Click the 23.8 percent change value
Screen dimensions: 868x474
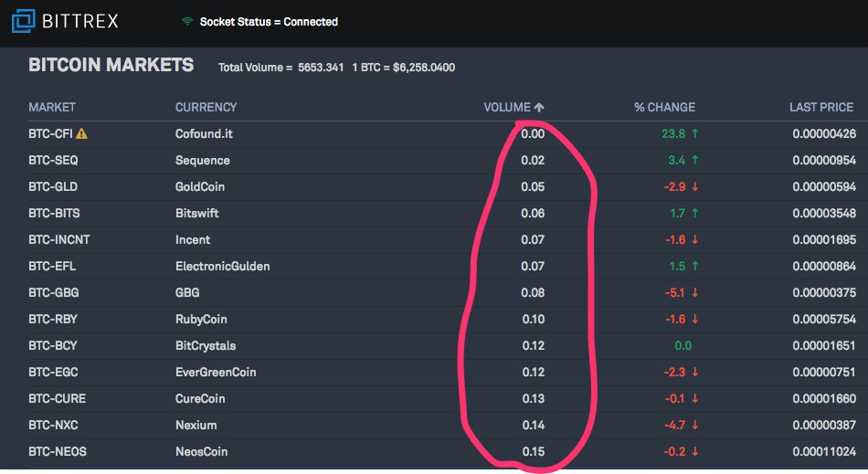(x=673, y=133)
